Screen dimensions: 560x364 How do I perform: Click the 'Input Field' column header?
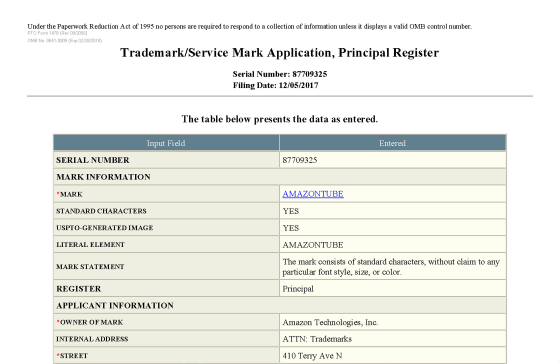pos(166,143)
